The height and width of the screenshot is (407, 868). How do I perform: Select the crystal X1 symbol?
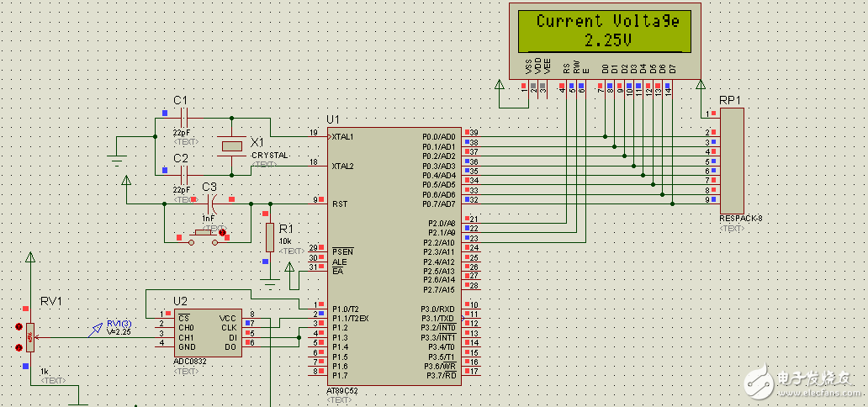tap(231, 146)
